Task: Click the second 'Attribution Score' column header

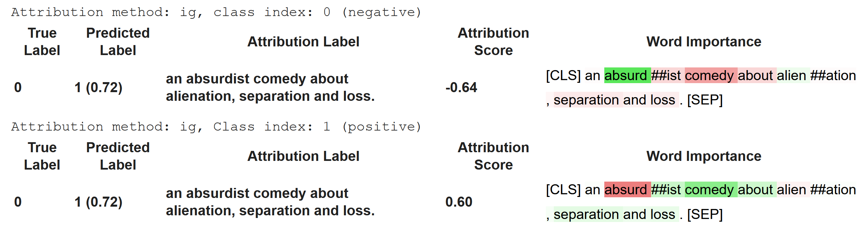Action: point(493,156)
